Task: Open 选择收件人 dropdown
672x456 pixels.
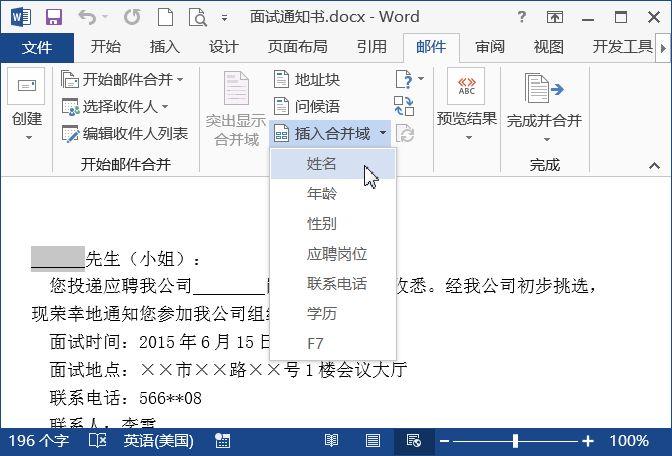Action: pyautogui.click(x=115, y=107)
